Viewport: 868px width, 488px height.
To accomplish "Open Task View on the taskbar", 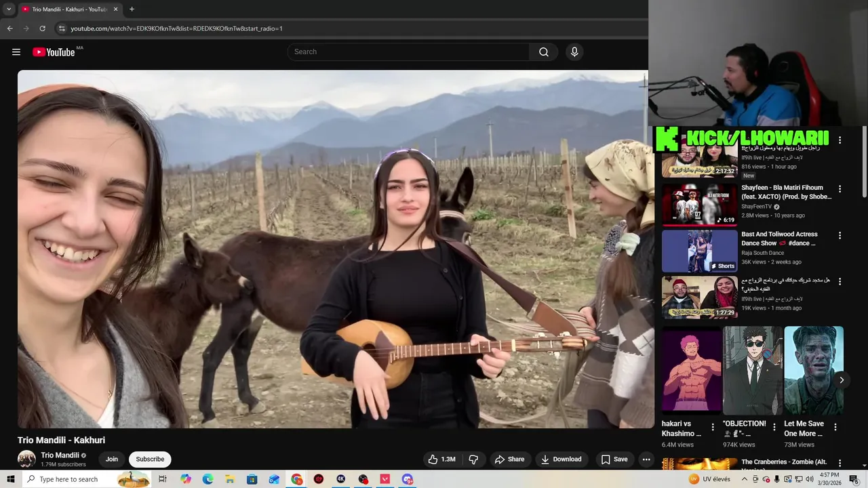I will (163, 479).
